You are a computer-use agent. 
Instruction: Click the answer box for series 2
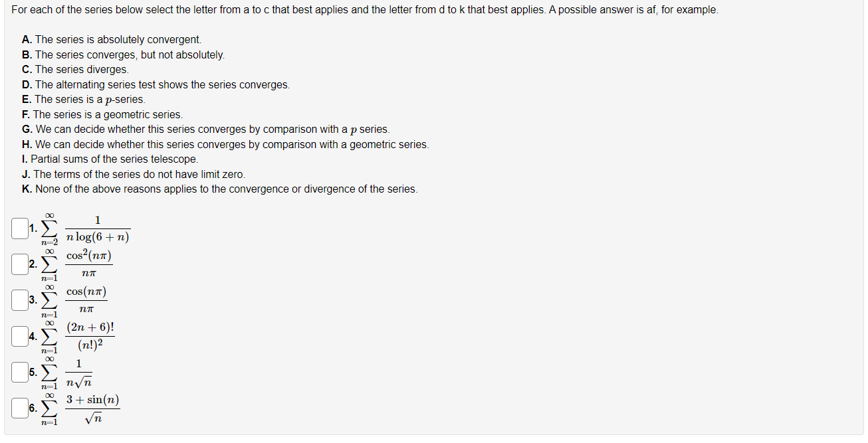19,263
